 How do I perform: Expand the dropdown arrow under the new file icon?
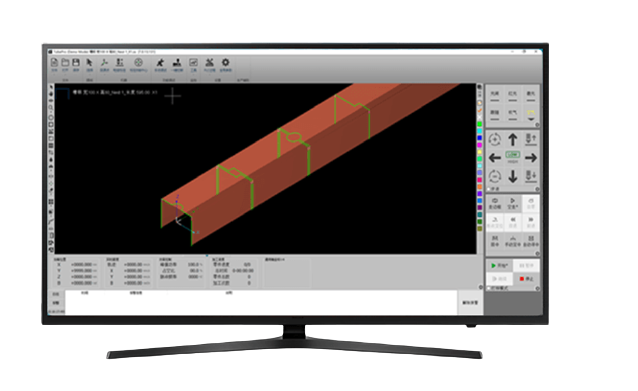[x=54, y=75]
